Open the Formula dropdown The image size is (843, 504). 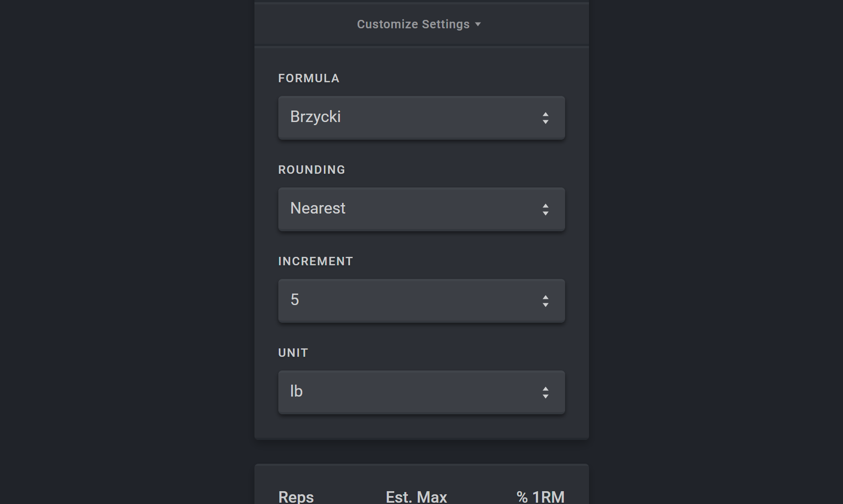click(421, 118)
